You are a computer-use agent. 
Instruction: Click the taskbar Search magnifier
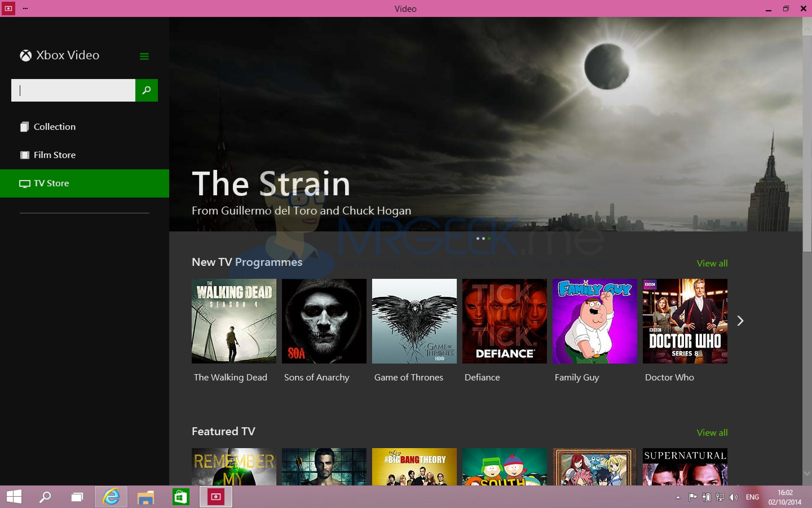[45, 497]
